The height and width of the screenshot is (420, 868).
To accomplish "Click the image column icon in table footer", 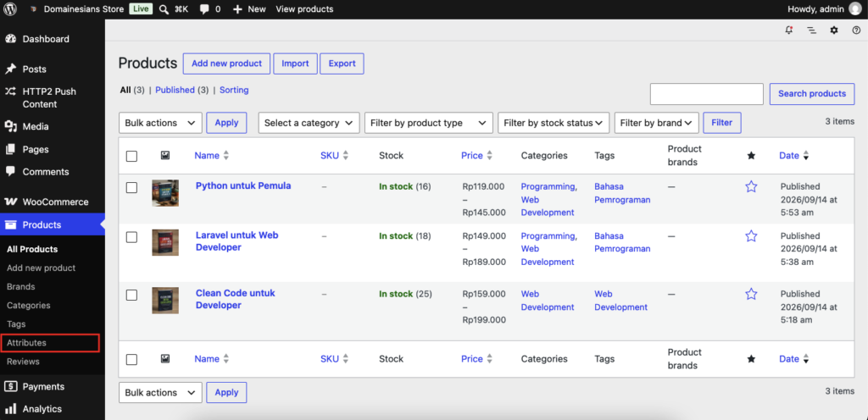I will 165,359.
